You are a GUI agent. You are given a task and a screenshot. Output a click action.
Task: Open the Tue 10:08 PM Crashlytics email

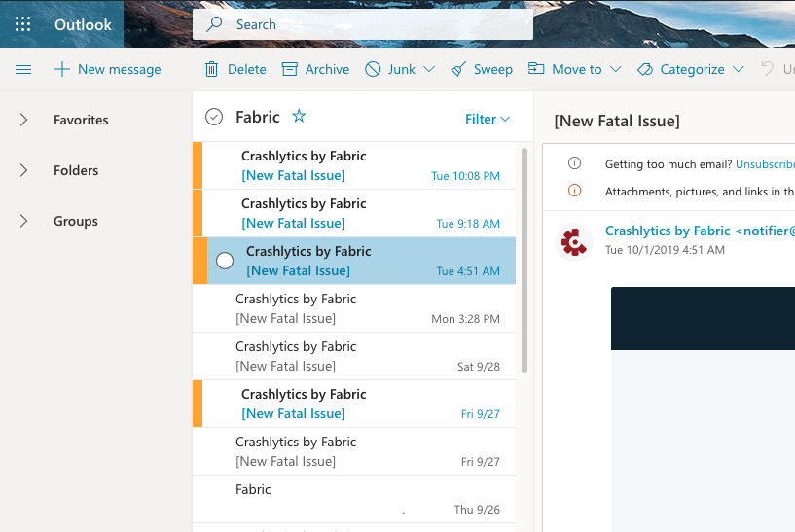click(x=354, y=165)
